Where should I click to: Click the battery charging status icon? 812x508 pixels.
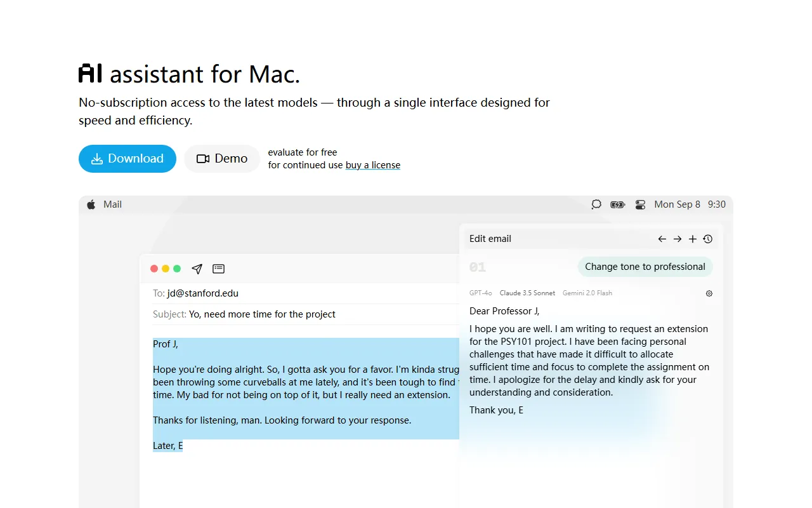click(617, 204)
